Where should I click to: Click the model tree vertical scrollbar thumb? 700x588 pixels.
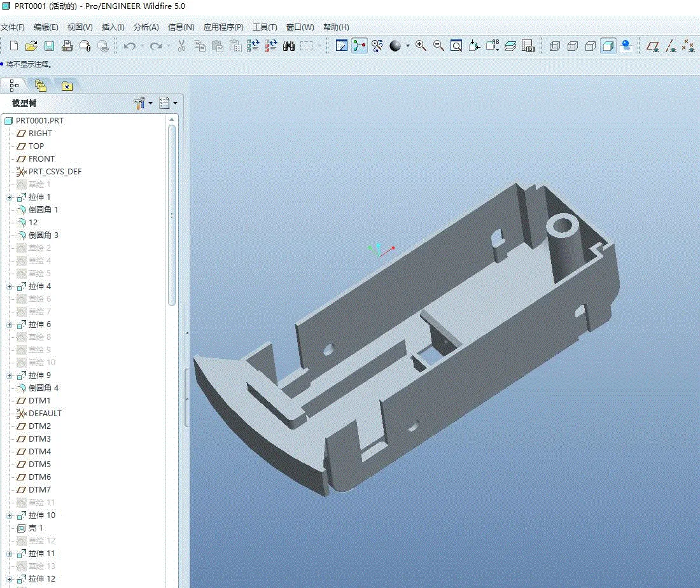tap(172, 216)
